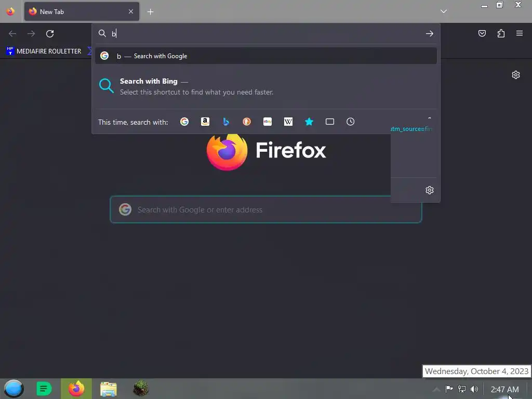
Task: Choose the Search with Bing shortcut
Action: pos(266,87)
